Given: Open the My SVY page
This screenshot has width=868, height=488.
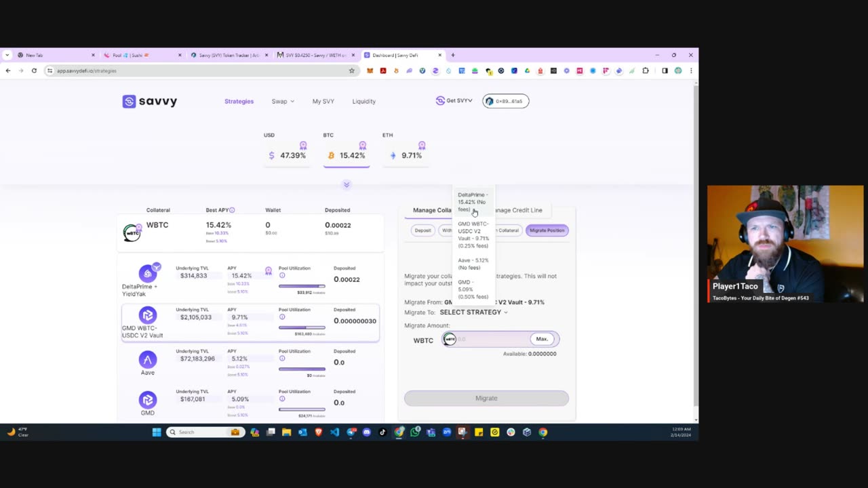Looking at the screenshot, I should coord(323,101).
